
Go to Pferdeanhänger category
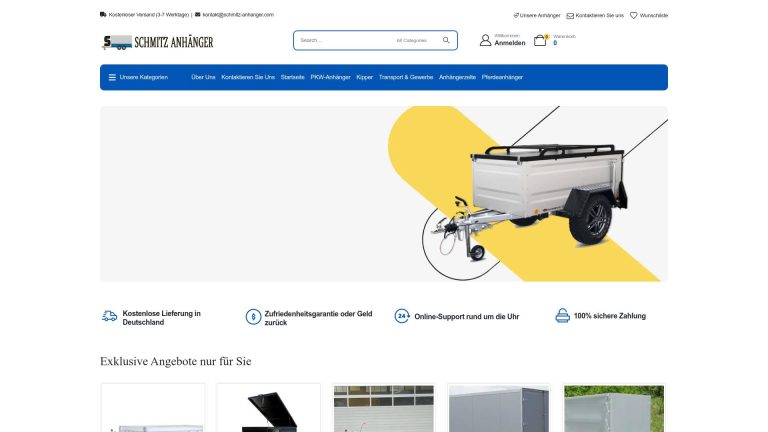pos(502,77)
